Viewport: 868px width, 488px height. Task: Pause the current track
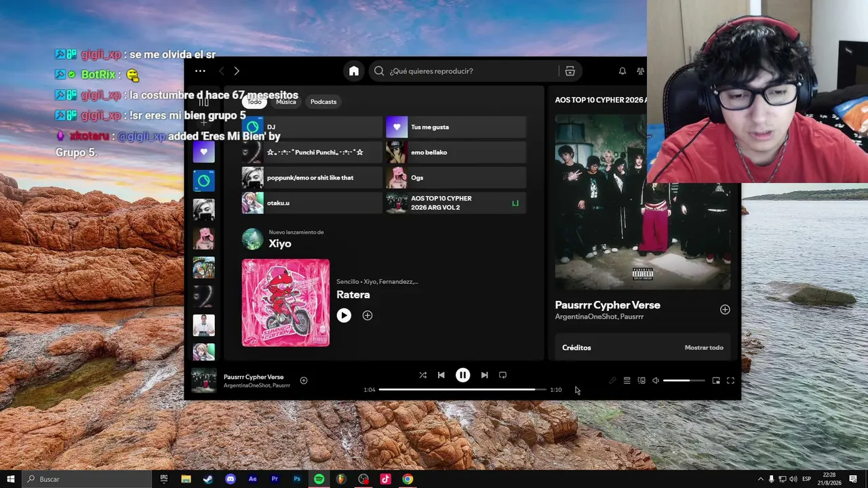click(462, 375)
